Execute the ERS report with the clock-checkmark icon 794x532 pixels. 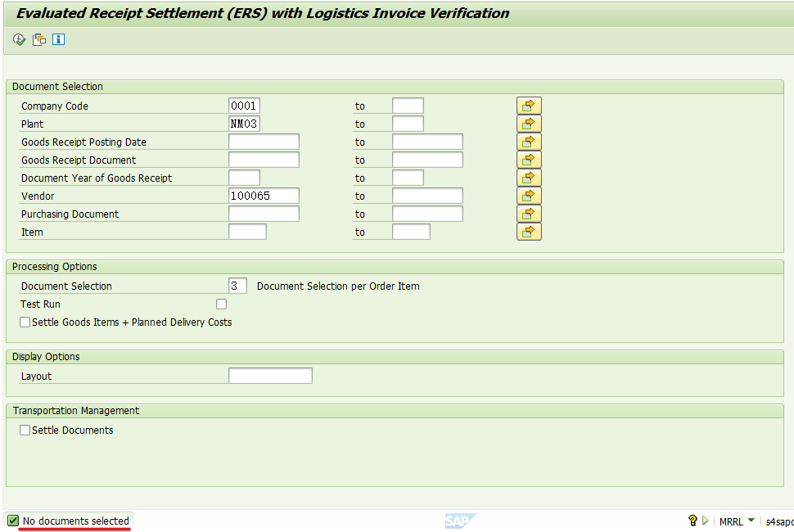20,39
